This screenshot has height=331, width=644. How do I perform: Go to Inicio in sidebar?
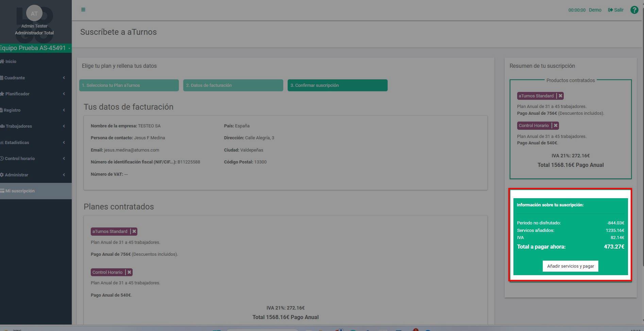[11, 62]
